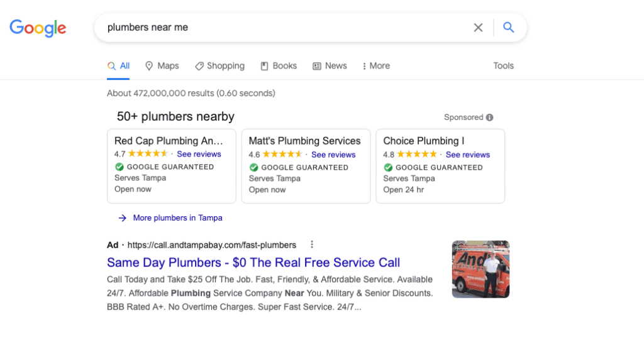Switch to the Maps tab

[162, 66]
